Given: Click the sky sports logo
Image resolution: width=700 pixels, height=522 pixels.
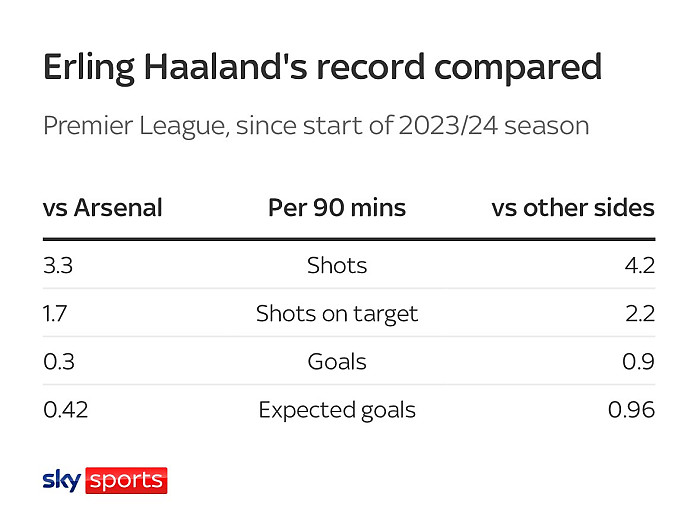Looking at the screenshot, I should pos(104,480).
